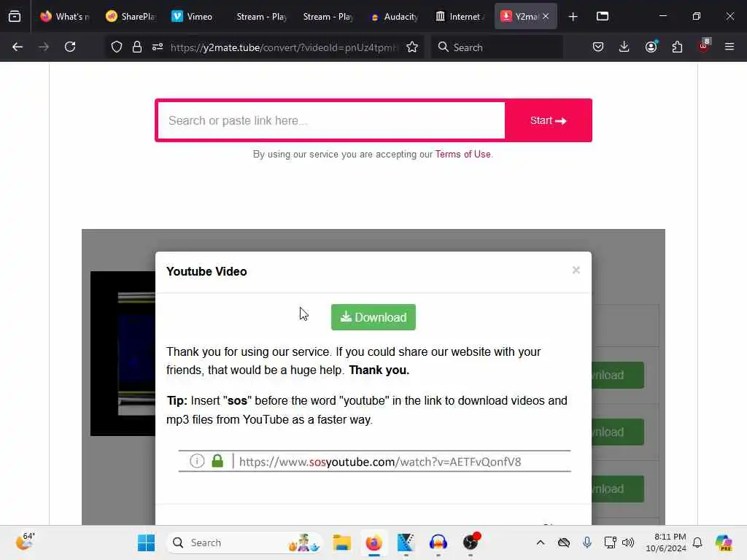Open Firefox application hamburger menu
This screenshot has height=560, width=747.
tap(729, 47)
